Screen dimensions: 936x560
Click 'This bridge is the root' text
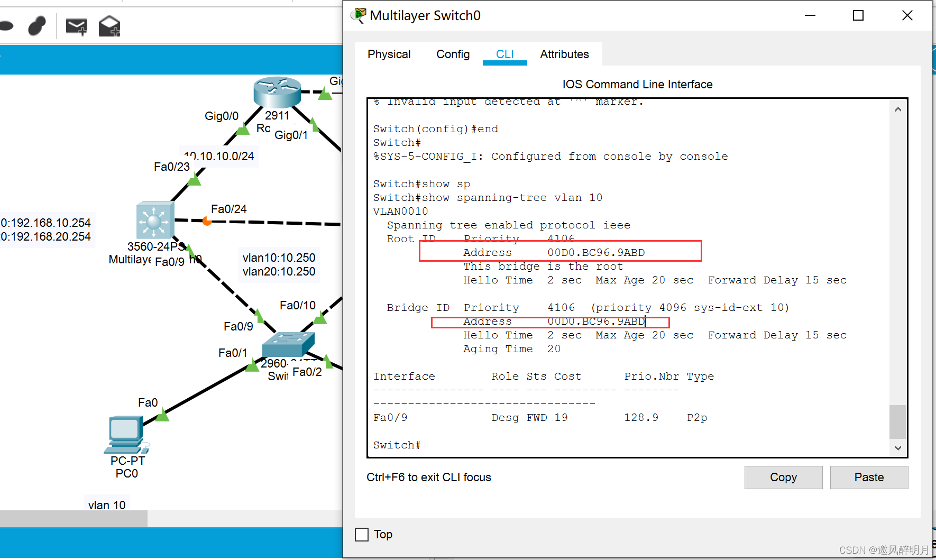tap(543, 267)
